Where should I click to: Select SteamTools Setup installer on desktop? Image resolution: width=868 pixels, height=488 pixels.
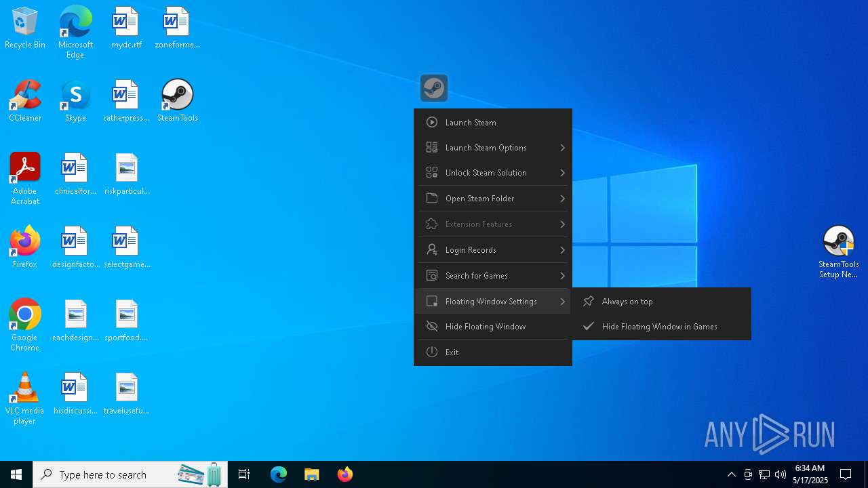point(839,252)
